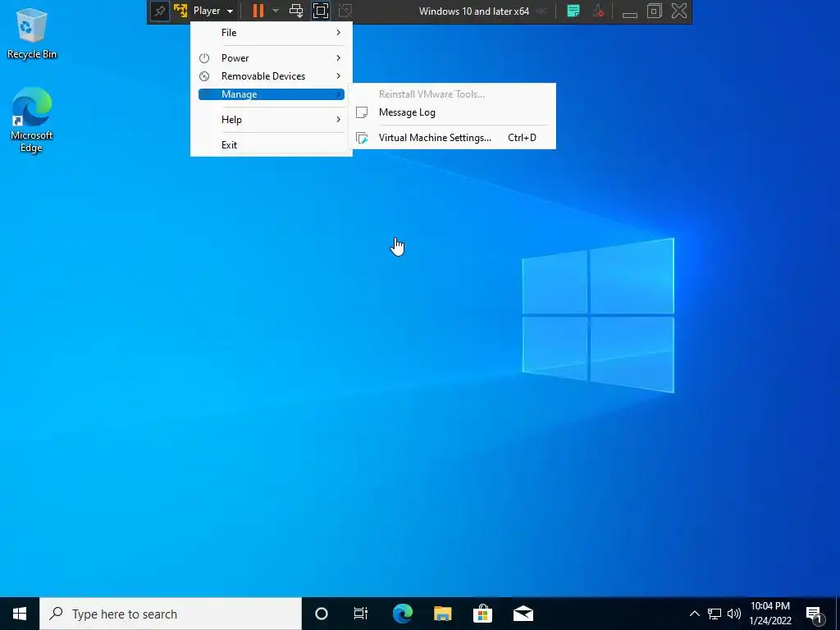Pause the virtual machine with orange pause icon

pos(258,11)
